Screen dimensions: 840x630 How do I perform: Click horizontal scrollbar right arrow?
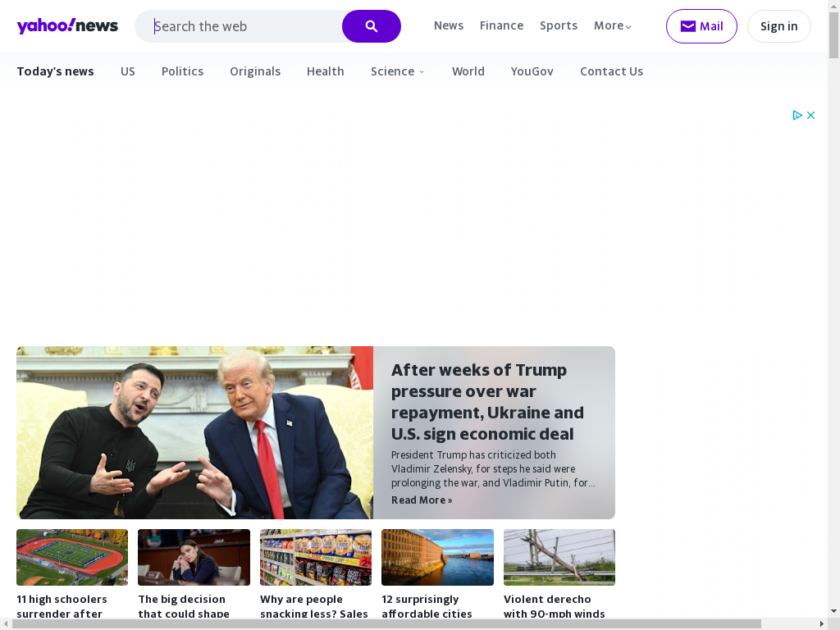pyautogui.click(x=822, y=624)
